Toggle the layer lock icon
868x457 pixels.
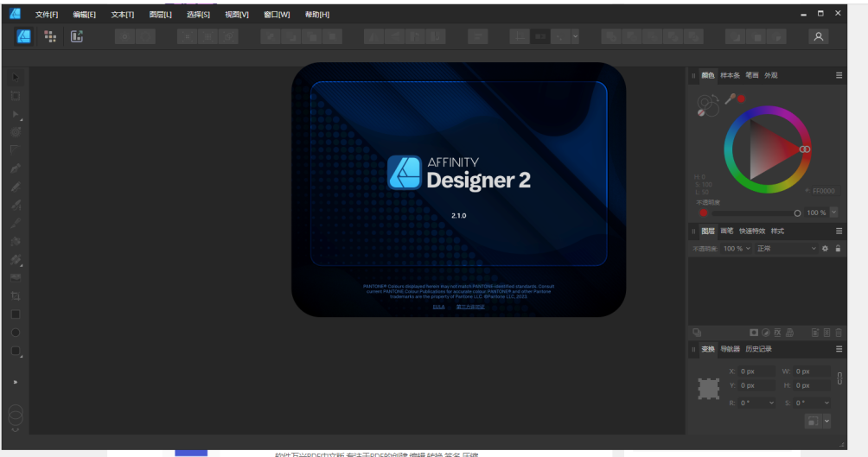pyautogui.click(x=838, y=249)
